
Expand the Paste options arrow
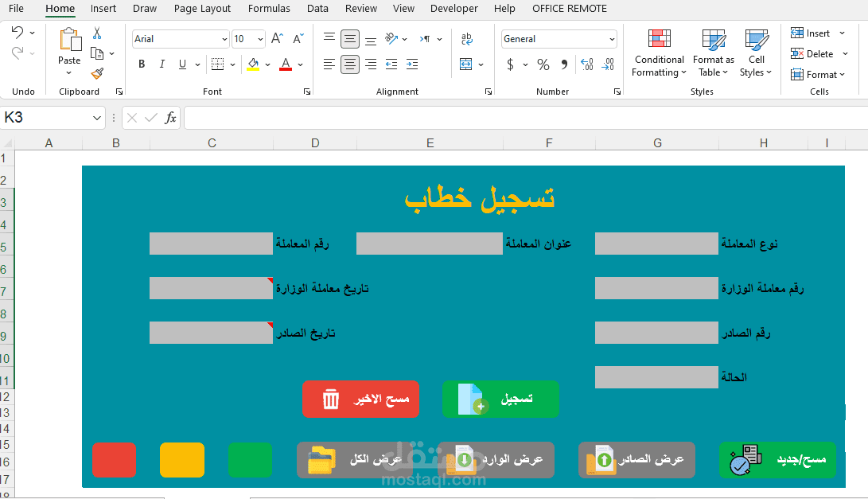69,73
